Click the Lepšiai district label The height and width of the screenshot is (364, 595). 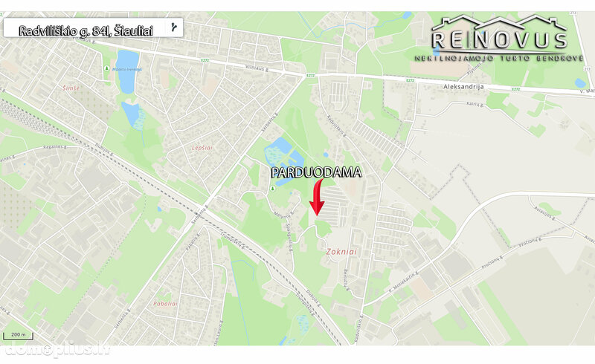[202, 148]
